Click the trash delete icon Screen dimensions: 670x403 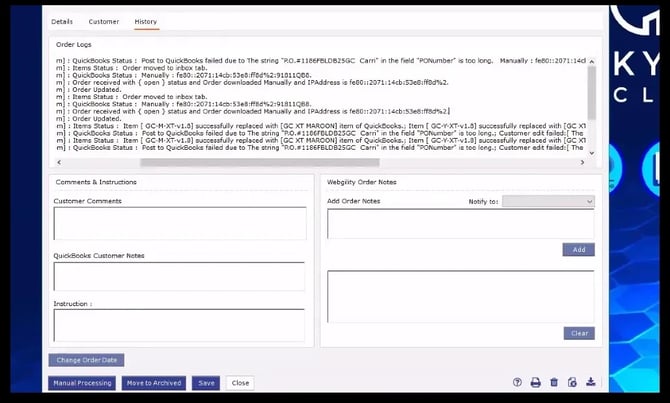tap(554, 382)
